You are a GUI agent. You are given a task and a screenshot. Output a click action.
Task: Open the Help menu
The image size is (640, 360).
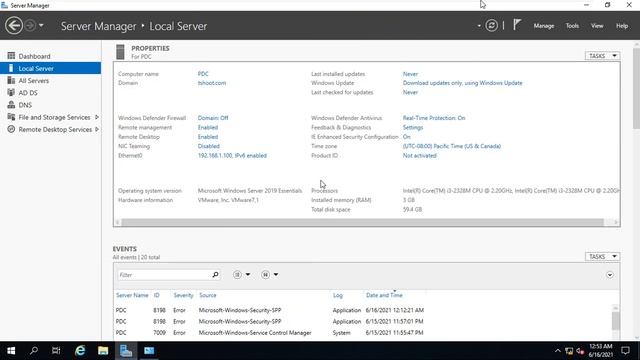[x=622, y=26]
